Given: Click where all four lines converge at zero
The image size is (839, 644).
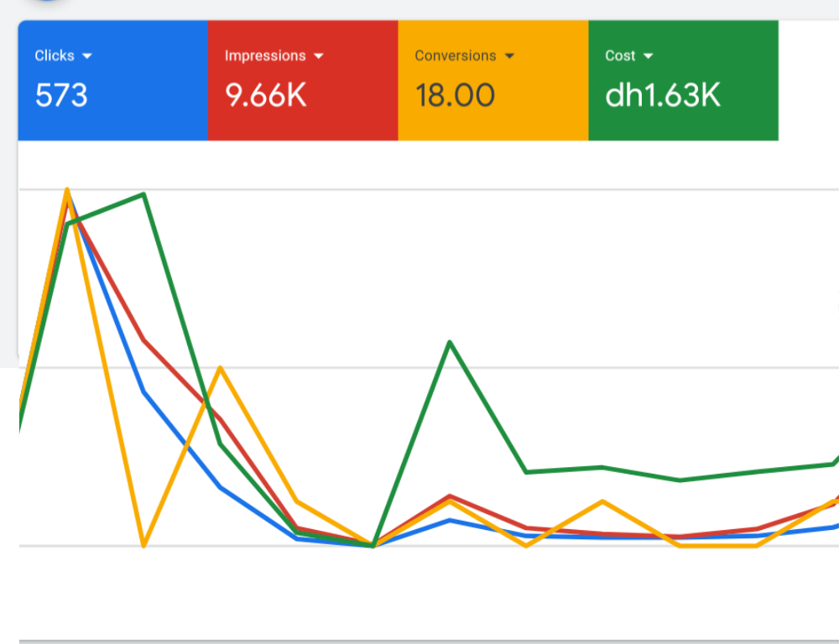Looking at the screenshot, I should (x=373, y=545).
